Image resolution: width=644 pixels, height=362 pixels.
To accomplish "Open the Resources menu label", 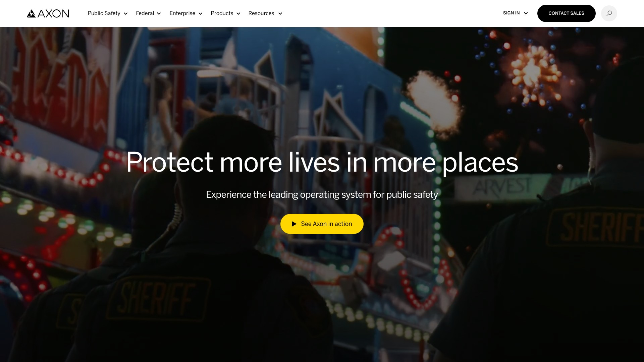I will coord(261,13).
